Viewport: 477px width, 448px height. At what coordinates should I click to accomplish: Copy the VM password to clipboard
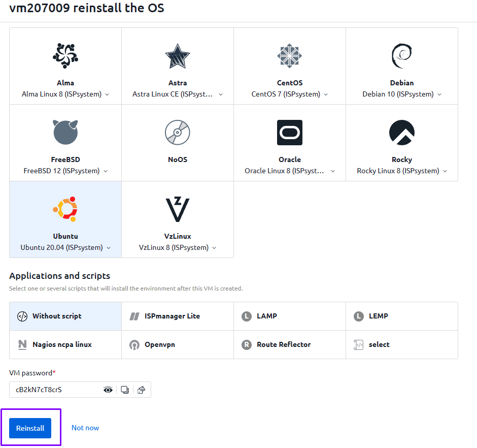[125, 390]
